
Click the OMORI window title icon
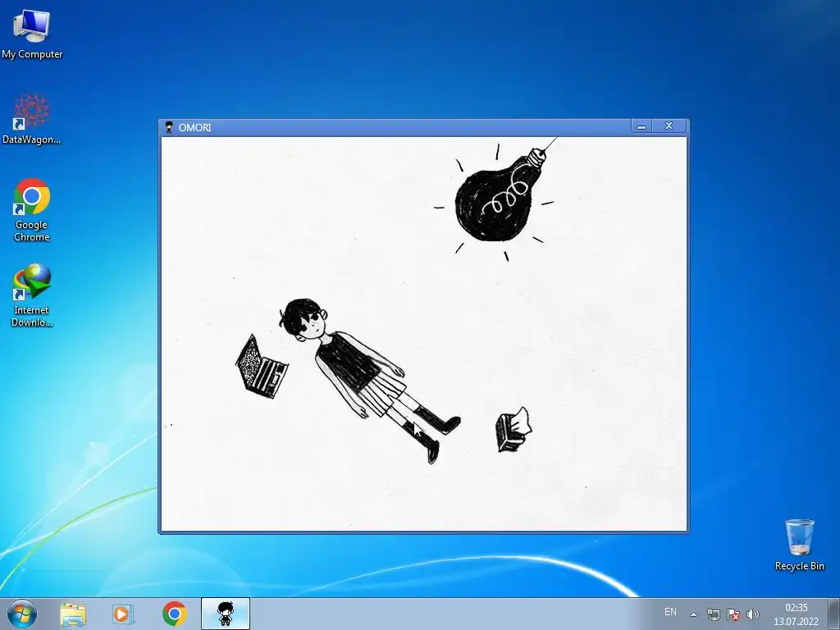click(169, 127)
